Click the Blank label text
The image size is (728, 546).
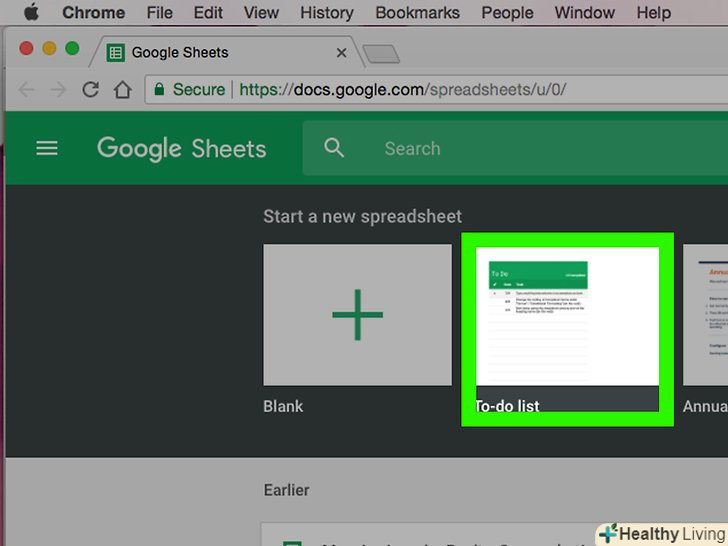(283, 406)
